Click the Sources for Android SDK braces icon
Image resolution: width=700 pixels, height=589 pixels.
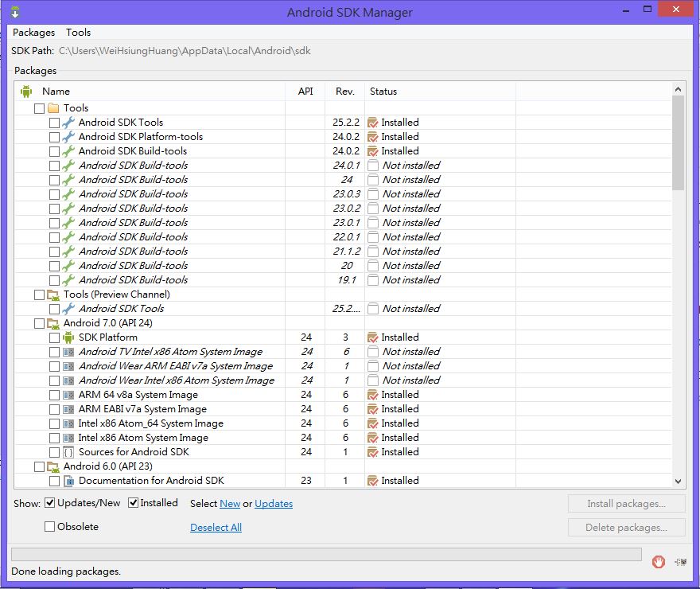tap(68, 452)
